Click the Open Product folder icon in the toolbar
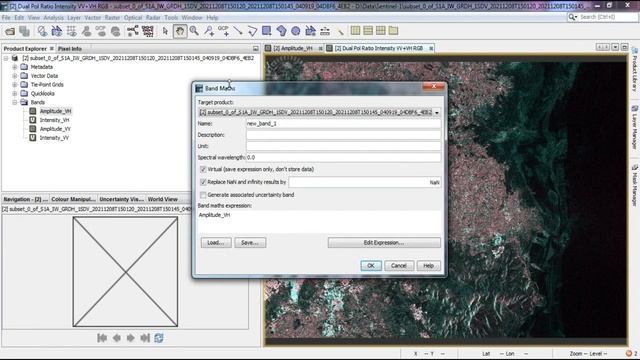The width and height of the screenshot is (640, 360). click(10, 31)
